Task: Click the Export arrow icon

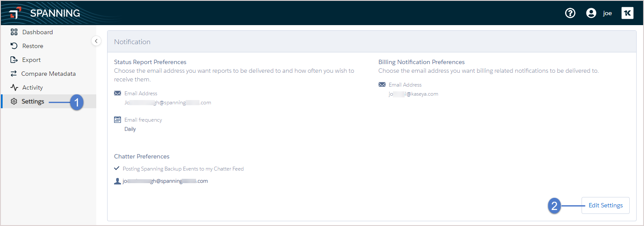Action: click(14, 60)
